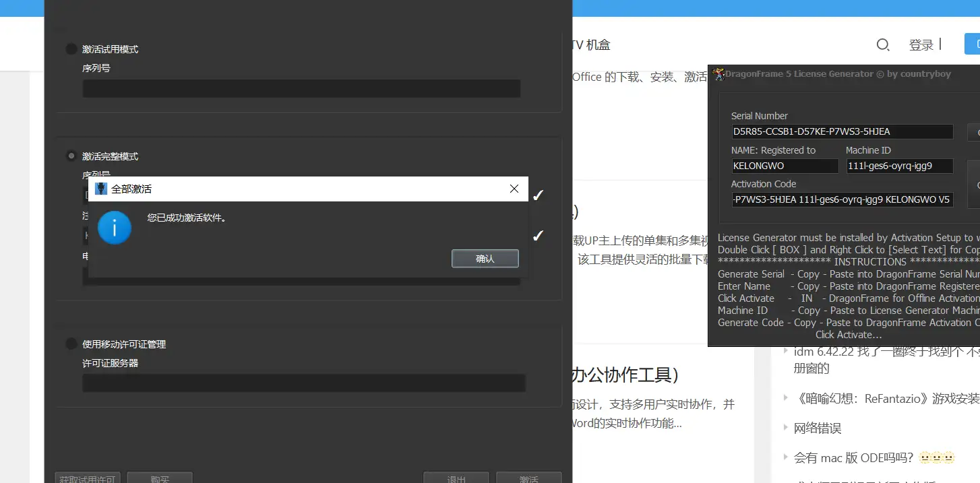Click the checkmark beside the serial number field
This screenshot has width=980, height=483.
point(538,195)
